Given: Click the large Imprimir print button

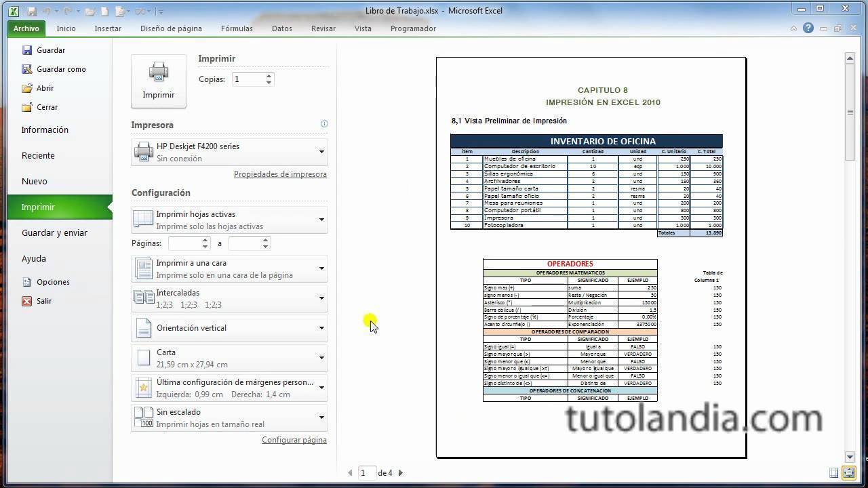Looking at the screenshot, I should pos(159,81).
